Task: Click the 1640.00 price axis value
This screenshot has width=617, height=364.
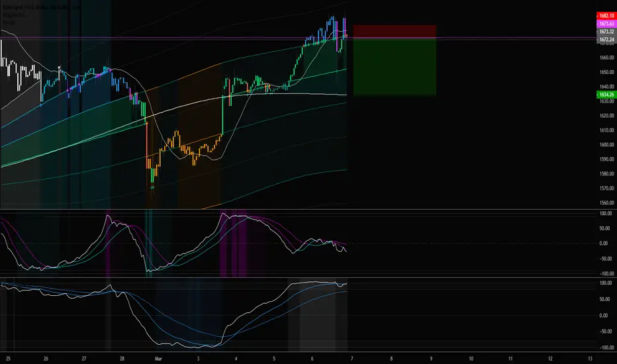Action: [x=606, y=87]
